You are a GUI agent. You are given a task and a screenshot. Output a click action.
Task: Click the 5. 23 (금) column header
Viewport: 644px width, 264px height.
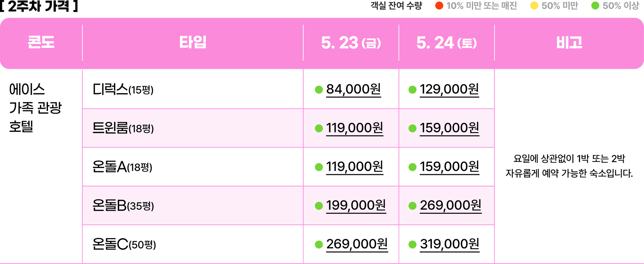tap(351, 43)
